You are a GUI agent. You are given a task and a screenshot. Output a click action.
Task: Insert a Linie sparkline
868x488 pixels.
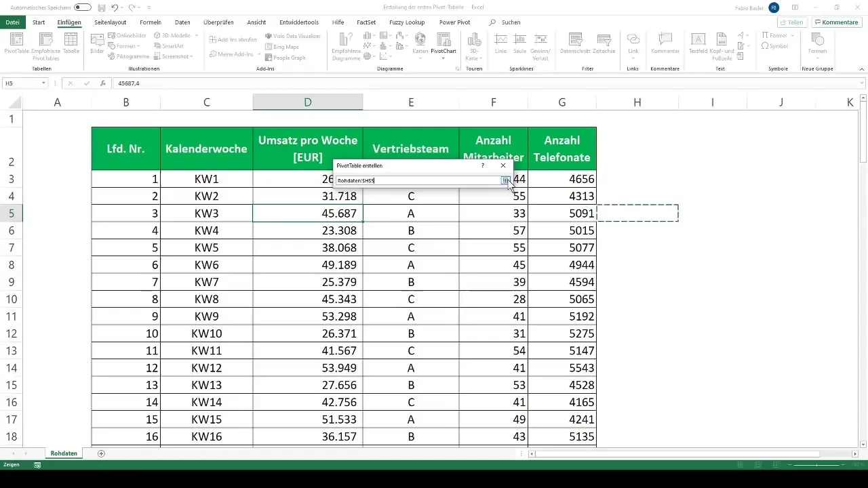tap(501, 43)
